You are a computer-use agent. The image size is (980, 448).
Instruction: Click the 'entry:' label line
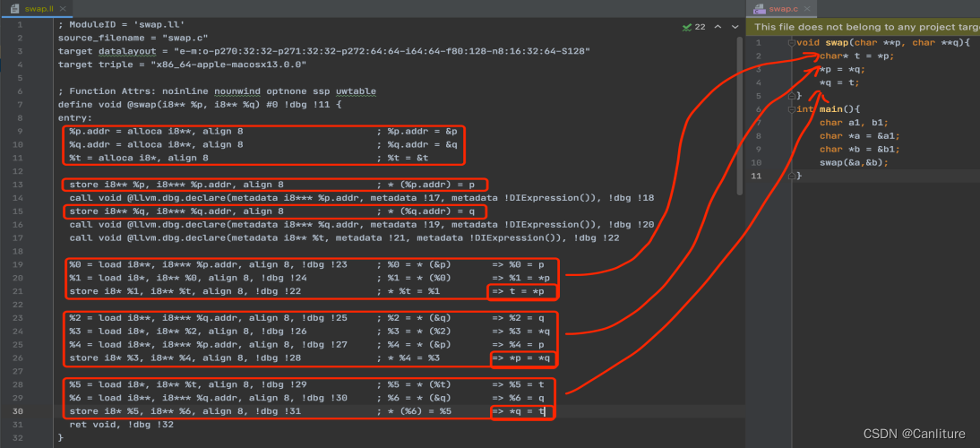pyautogui.click(x=75, y=117)
